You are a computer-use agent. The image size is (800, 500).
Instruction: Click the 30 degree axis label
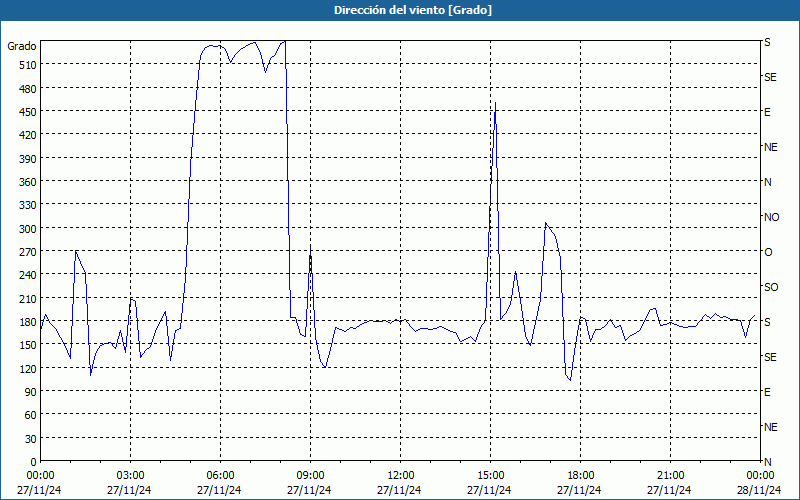[x=31, y=438]
